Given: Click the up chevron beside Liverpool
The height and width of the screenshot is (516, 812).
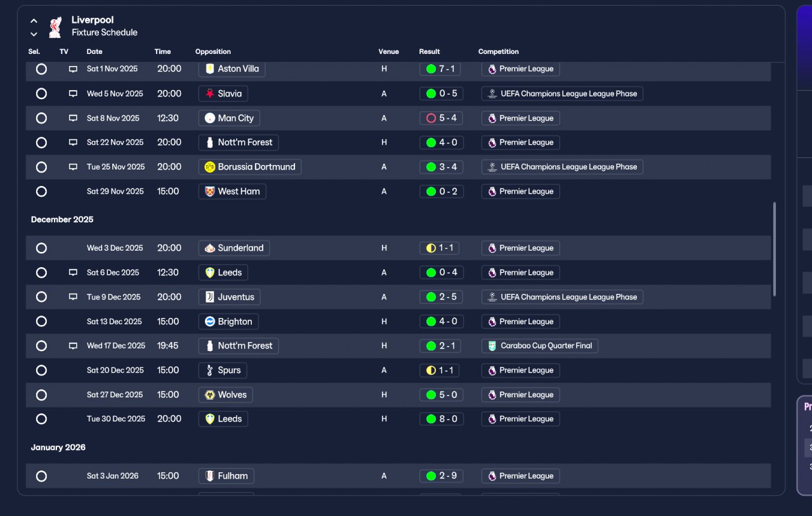Looking at the screenshot, I should point(34,21).
